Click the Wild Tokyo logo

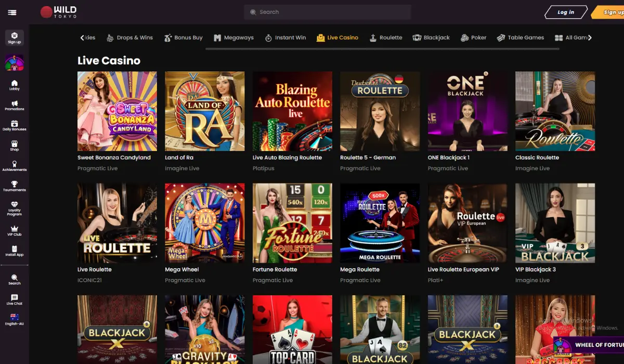[58, 12]
